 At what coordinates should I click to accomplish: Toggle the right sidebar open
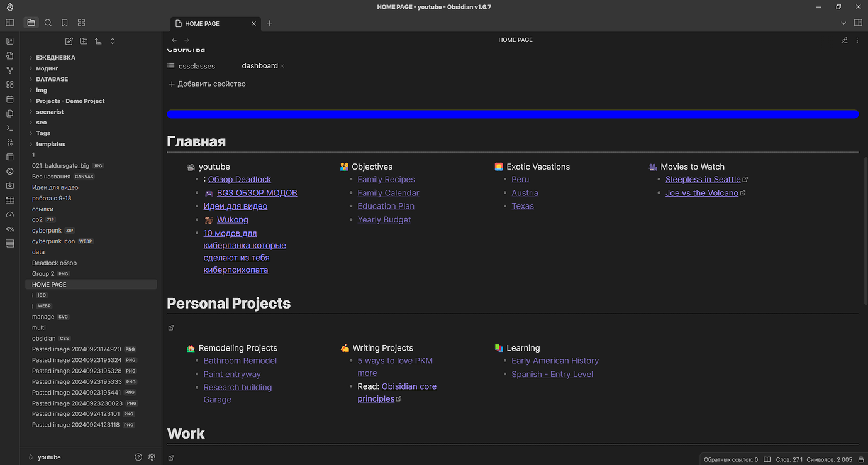point(858,21)
